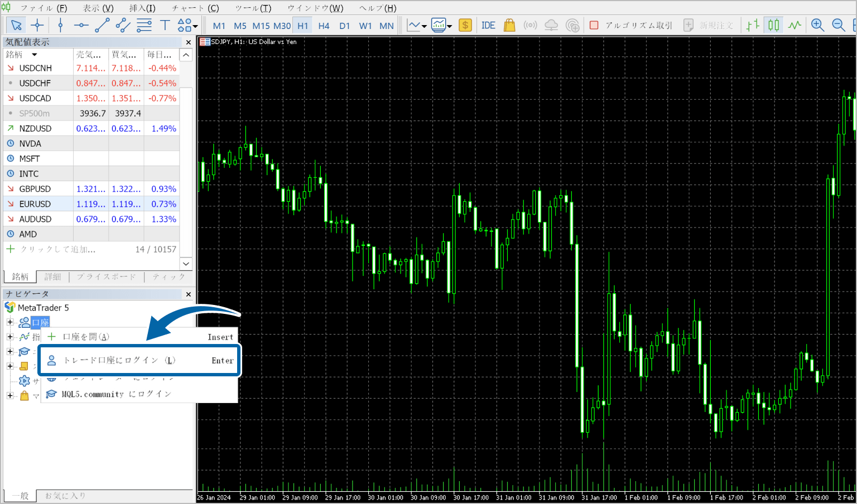Expand the Expert Advisors tree node

[x=9, y=351]
